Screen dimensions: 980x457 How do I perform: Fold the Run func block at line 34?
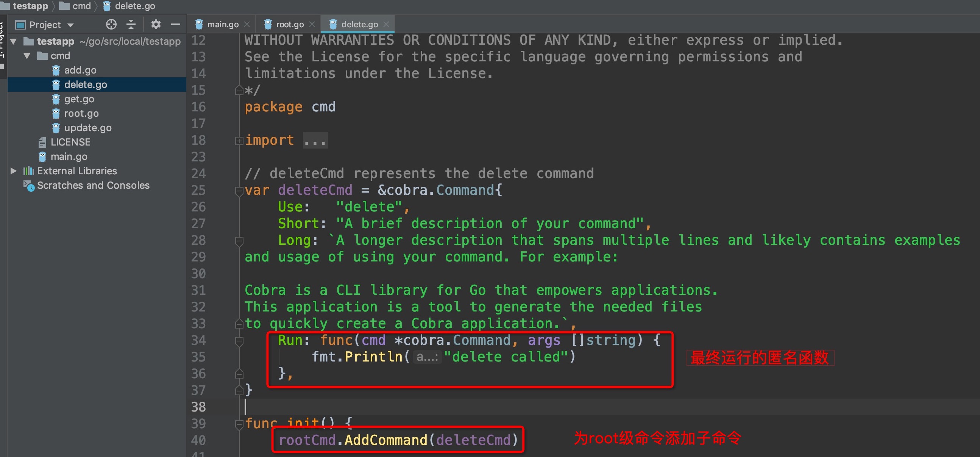tap(239, 341)
